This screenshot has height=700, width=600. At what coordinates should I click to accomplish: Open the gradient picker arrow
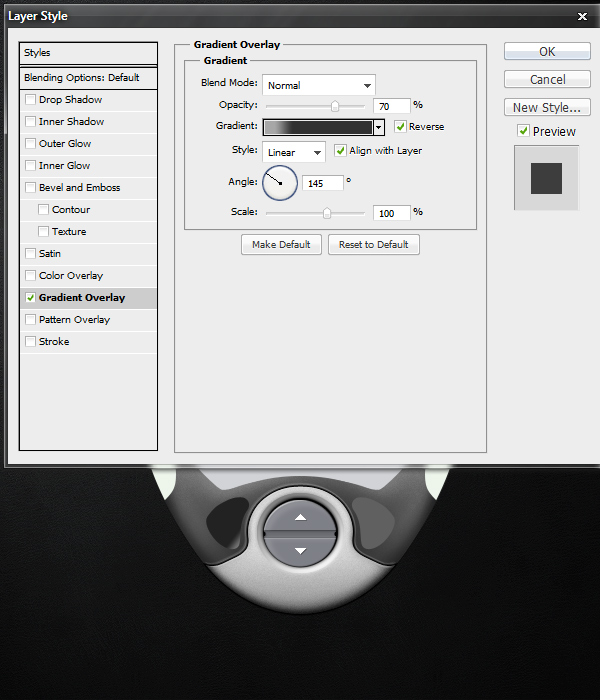(379, 128)
